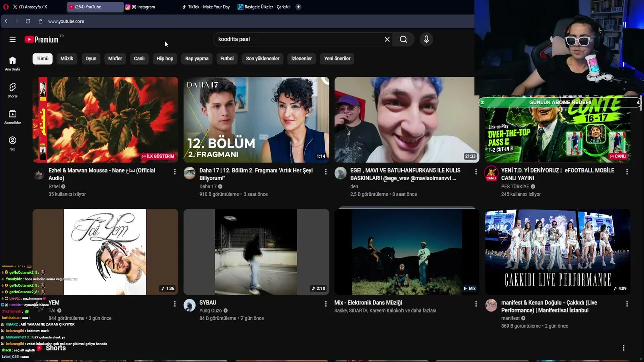Open options menu for Ezhel Nane video
Image resolution: width=644 pixels, height=362 pixels.
[175, 172]
